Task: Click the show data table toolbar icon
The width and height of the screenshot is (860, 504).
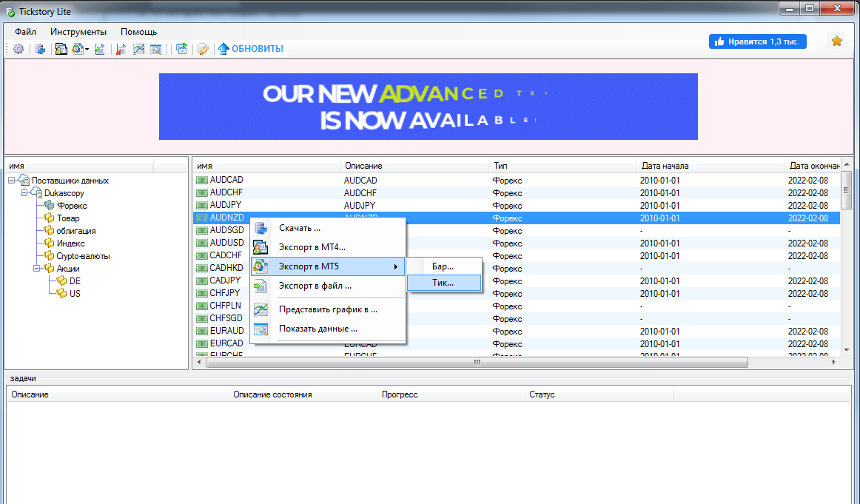Action: point(155,49)
